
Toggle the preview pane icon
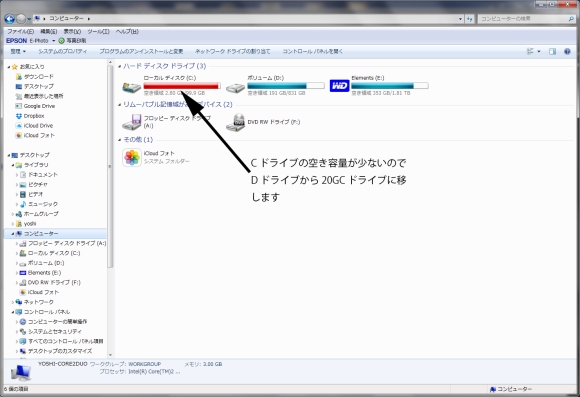tap(552, 51)
